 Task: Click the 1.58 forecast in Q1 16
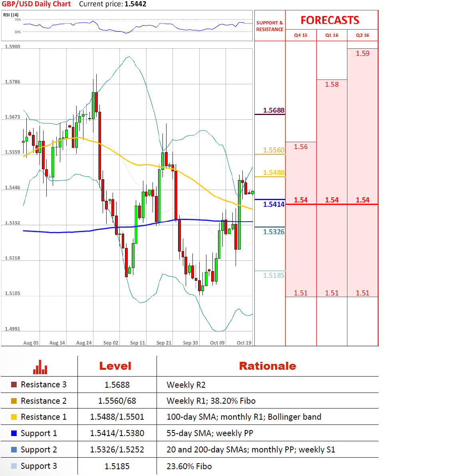[331, 84]
